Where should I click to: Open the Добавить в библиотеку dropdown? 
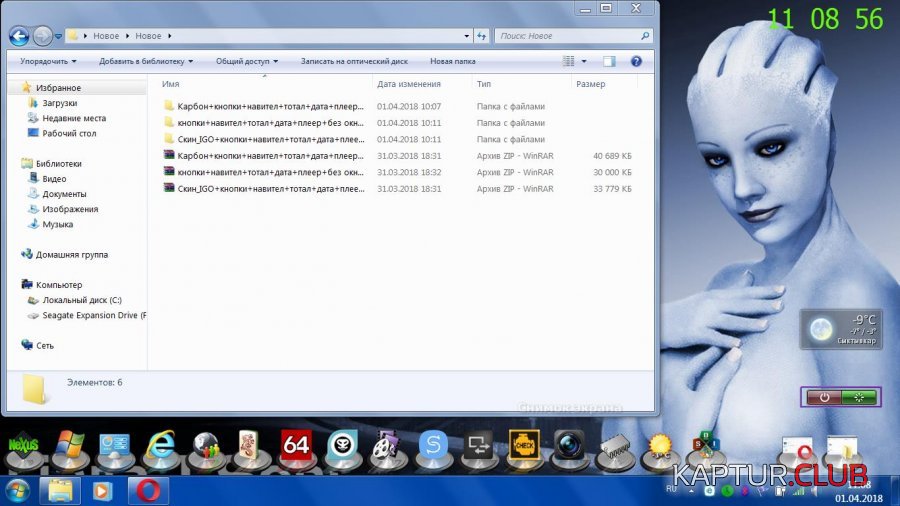146,61
